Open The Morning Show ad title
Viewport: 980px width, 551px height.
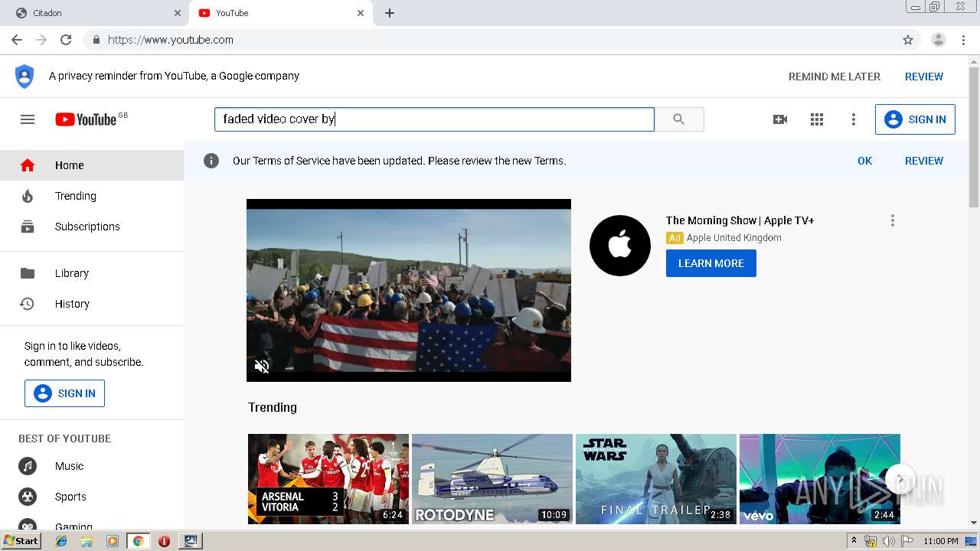point(740,220)
